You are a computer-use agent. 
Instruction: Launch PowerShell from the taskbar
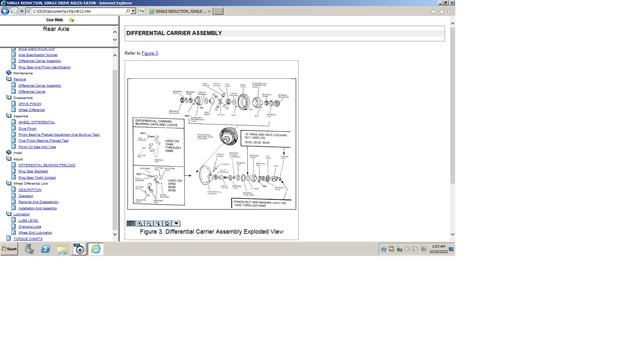(x=46, y=249)
